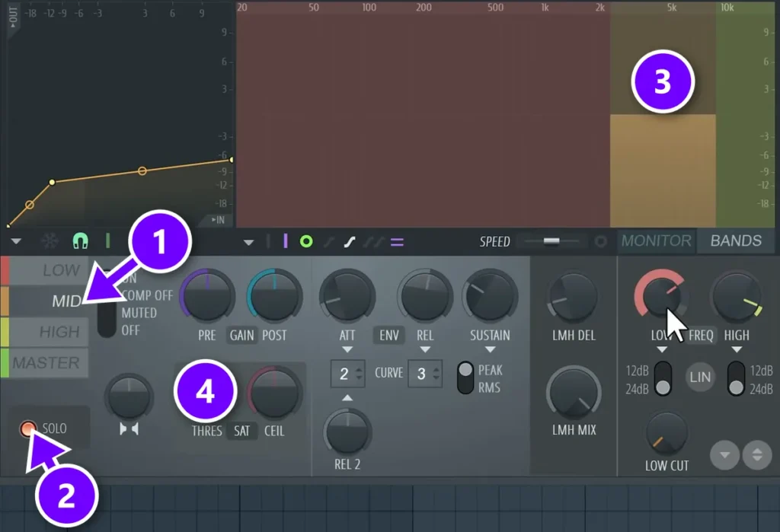The height and width of the screenshot is (532, 780).
Task: Select the dim single-curve display icon
Action: (329, 242)
